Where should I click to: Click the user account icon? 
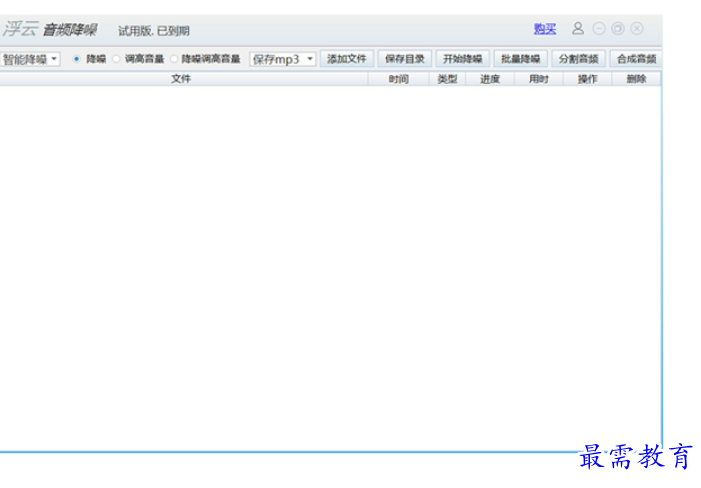pyautogui.click(x=578, y=29)
